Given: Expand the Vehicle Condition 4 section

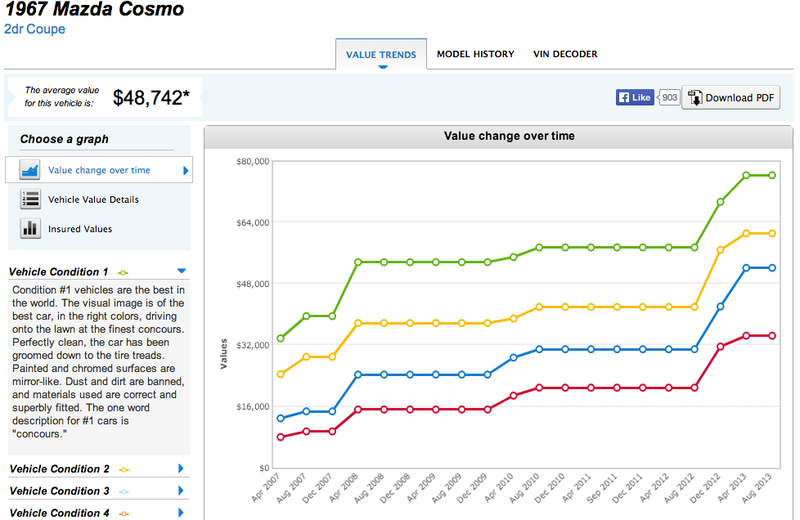Looking at the screenshot, I should click(x=181, y=512).
